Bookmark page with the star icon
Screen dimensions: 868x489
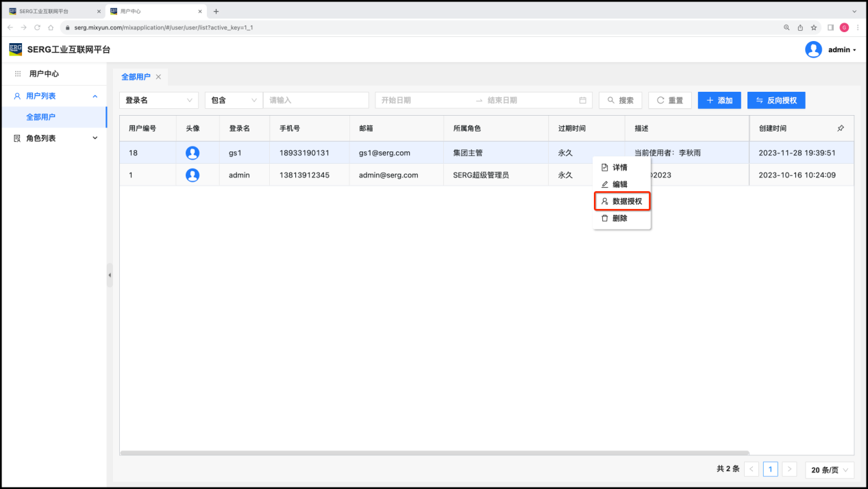(x=814, y=27)
